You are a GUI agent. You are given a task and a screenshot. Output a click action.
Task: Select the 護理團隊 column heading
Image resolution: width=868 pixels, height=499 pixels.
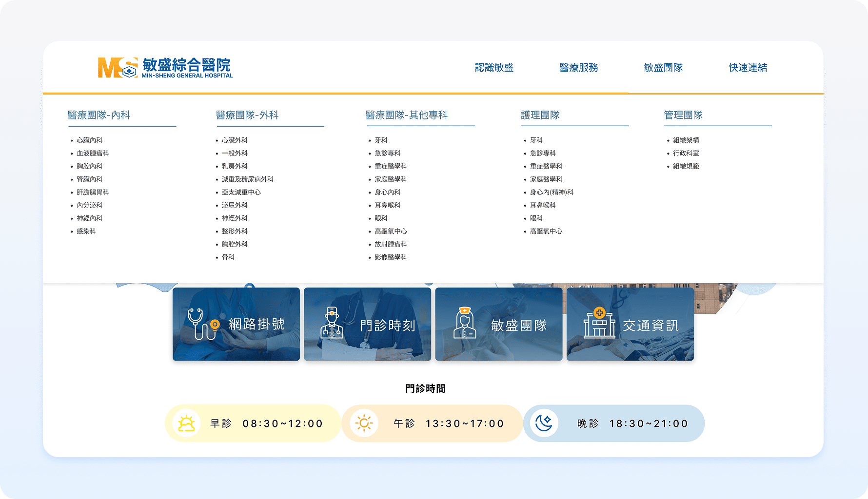(x=540, y=115)
